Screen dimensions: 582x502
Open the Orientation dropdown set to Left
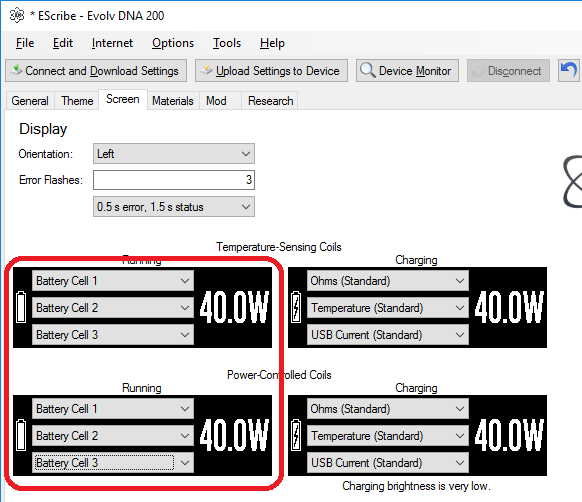pyautogui.click(x=174, y=154)
